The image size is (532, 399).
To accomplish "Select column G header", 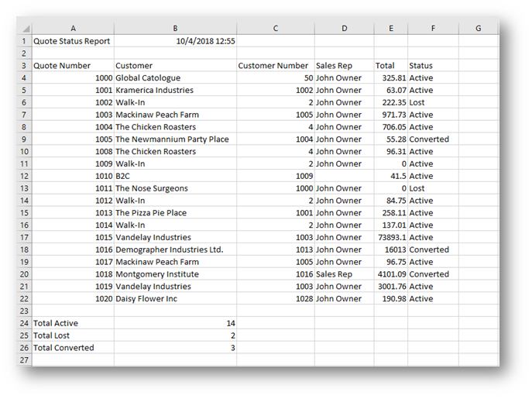I will 479,29.
